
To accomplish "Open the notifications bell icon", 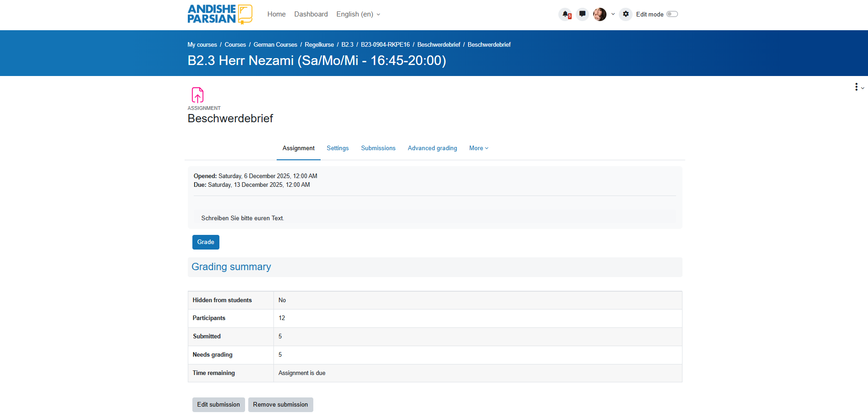I will tap(566, 14).
